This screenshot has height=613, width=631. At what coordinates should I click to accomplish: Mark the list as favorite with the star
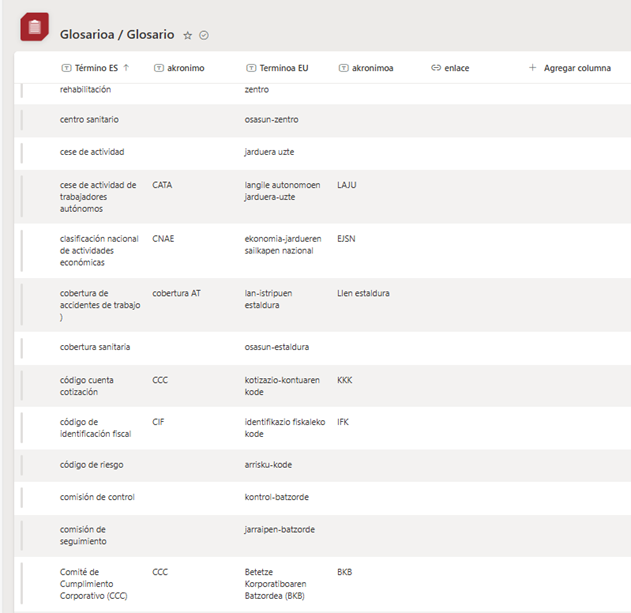187,35
